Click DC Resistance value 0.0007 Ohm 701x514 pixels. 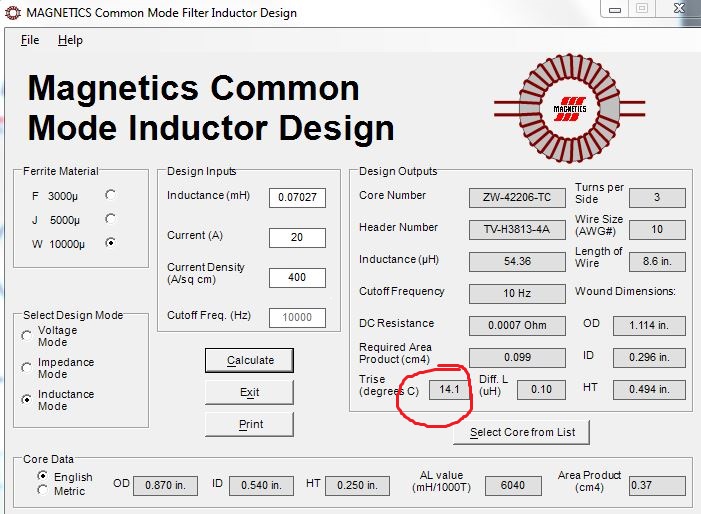click(x=517, y=325)
